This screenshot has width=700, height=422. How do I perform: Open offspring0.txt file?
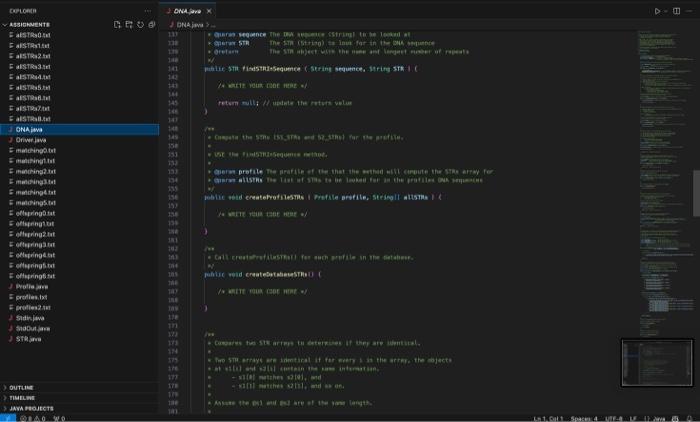pyautogui.click(x=36, y=213)
